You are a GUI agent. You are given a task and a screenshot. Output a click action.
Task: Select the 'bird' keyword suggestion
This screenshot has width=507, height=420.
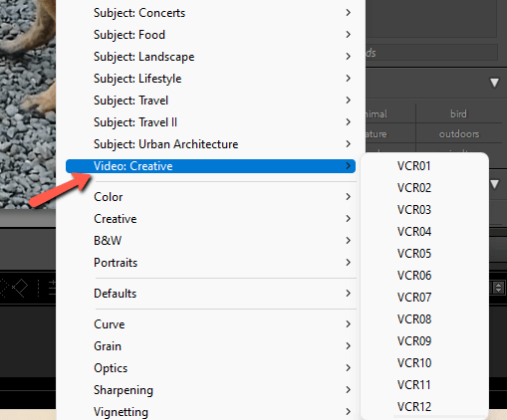click(x=458, y=113)
